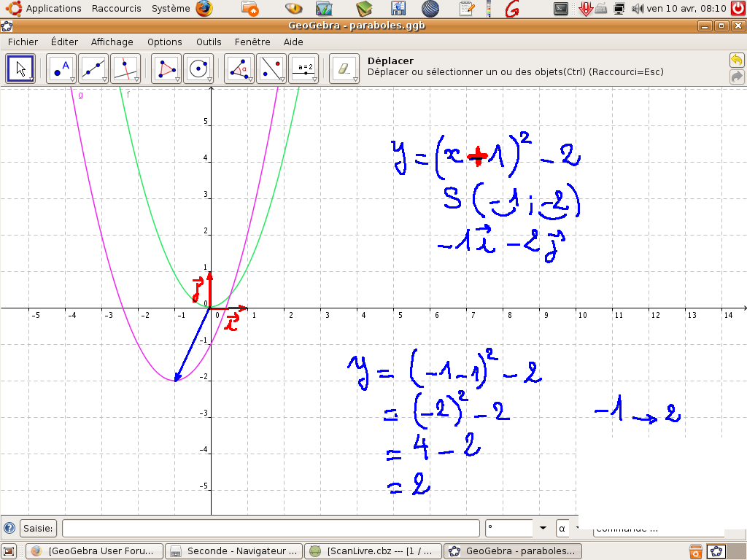
Task: Select the reflect about line tool
Action: pos(271,69)
